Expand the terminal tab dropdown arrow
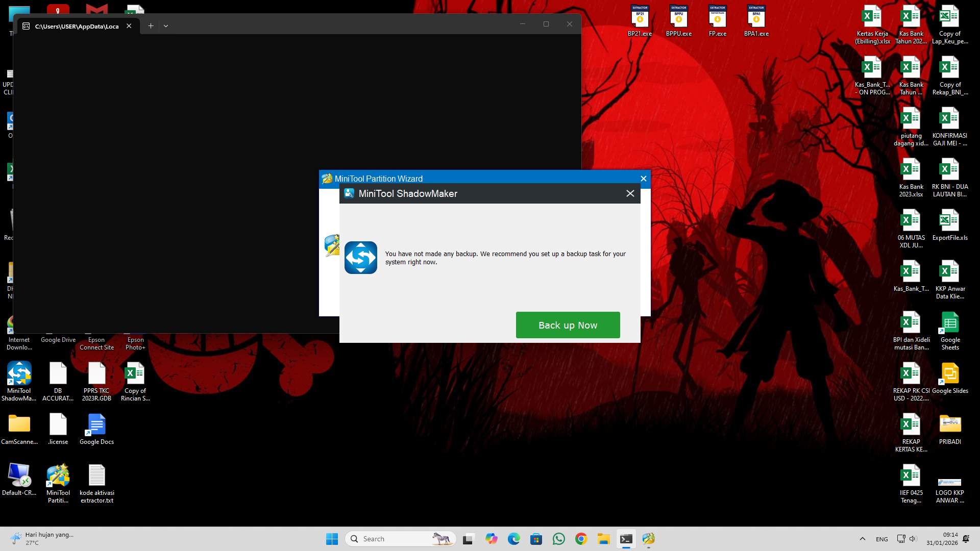 (x=165, y=26)
